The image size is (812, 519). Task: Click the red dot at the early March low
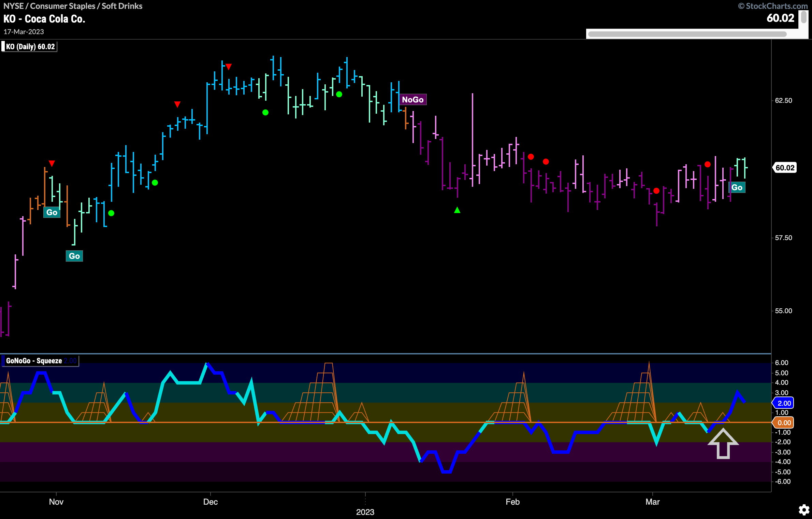[656, 191]
